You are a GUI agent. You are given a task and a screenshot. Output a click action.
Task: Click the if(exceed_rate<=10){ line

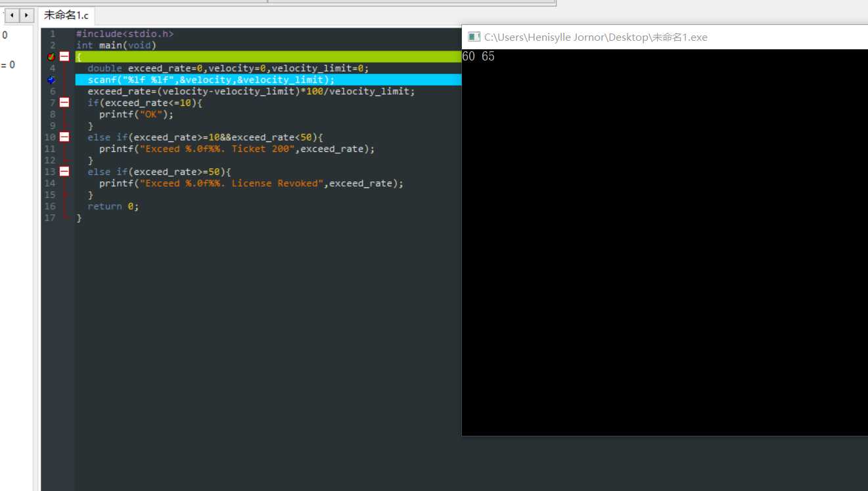click(x=145, y=103)
